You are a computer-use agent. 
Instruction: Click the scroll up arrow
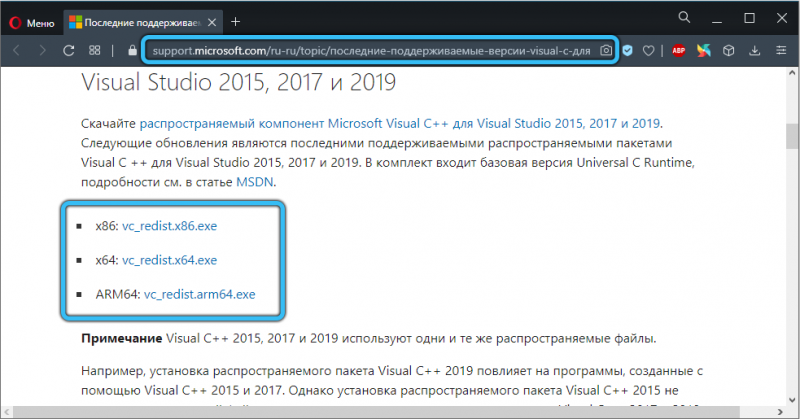pos(792,73)
